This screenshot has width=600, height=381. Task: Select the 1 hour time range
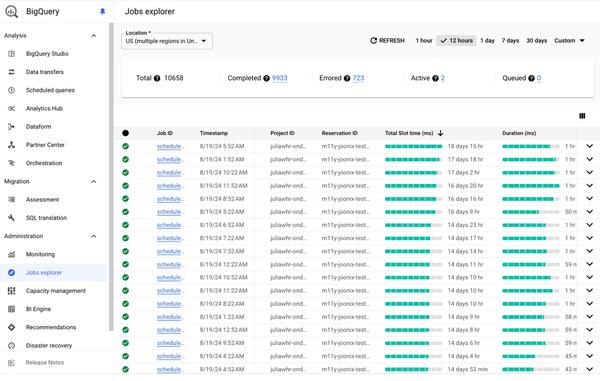click(x=424, y=41)
